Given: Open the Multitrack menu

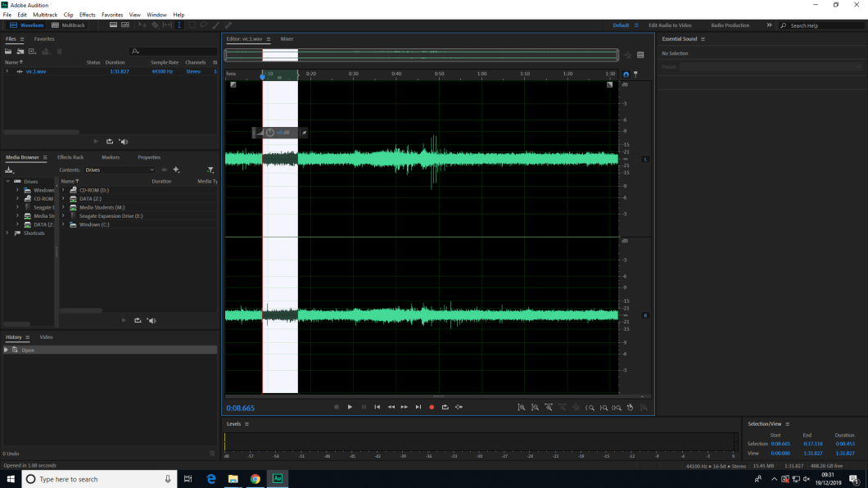Looking at the screenshot, I should 45,15.
